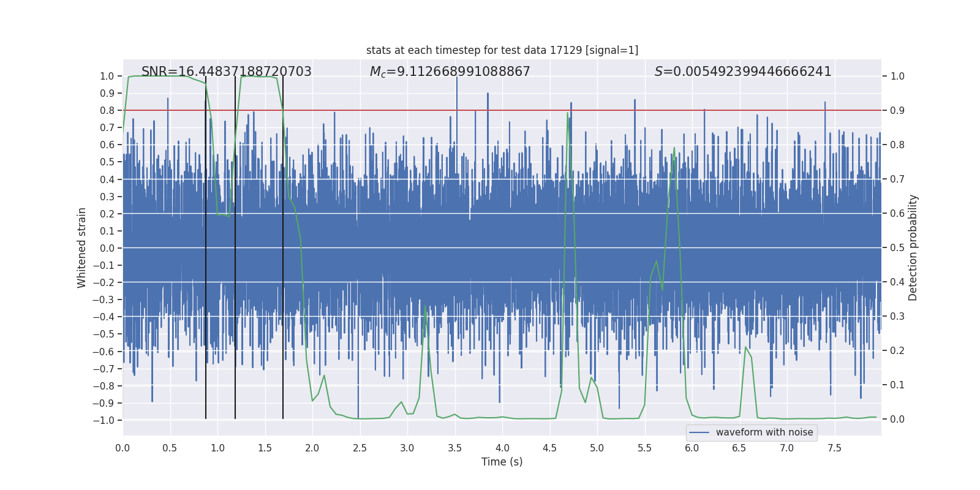Click Time axis tick label 0.0

[123, 448]
